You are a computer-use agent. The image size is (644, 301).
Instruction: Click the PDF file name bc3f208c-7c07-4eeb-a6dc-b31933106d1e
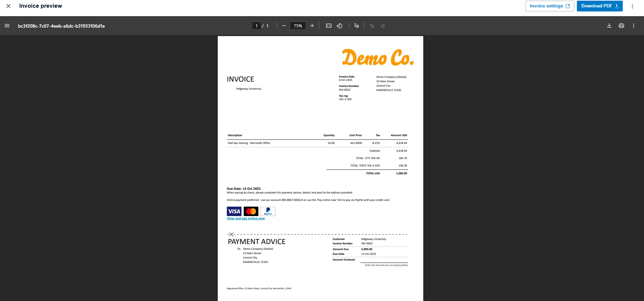(x=61, y=26)
